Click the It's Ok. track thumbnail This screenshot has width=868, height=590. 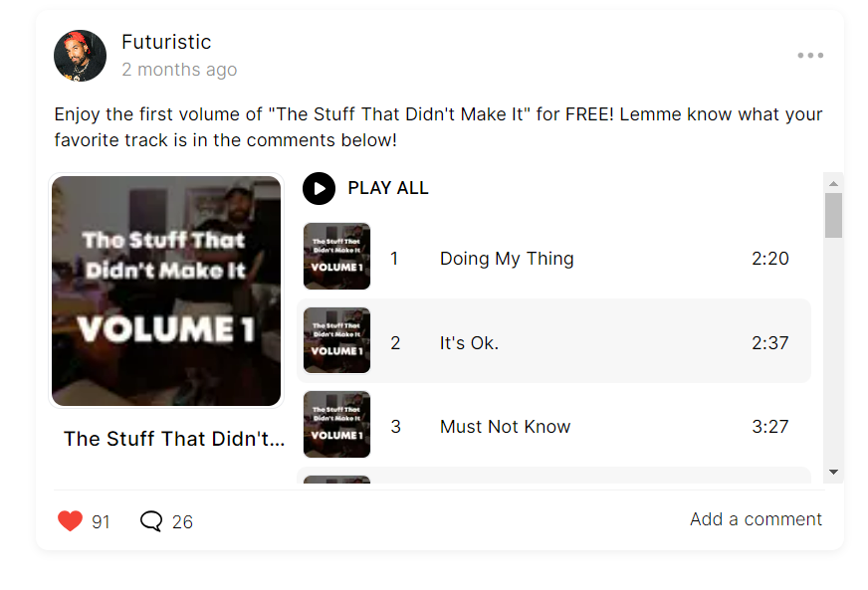coord(336,340)
